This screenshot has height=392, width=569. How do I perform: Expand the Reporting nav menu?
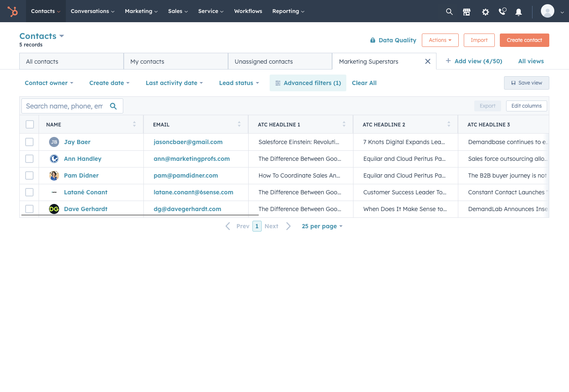pyautogui.click(x=288, y=11)
